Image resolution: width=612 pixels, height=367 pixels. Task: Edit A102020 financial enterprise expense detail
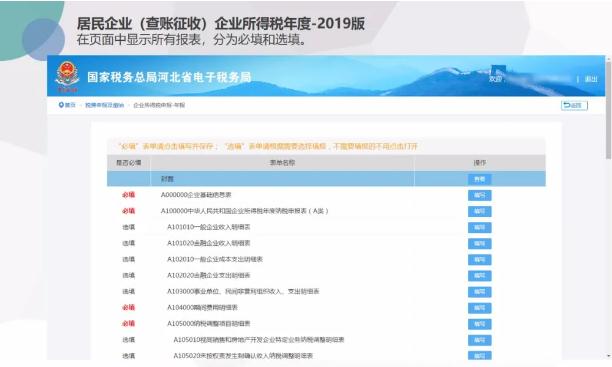(479, 276)
